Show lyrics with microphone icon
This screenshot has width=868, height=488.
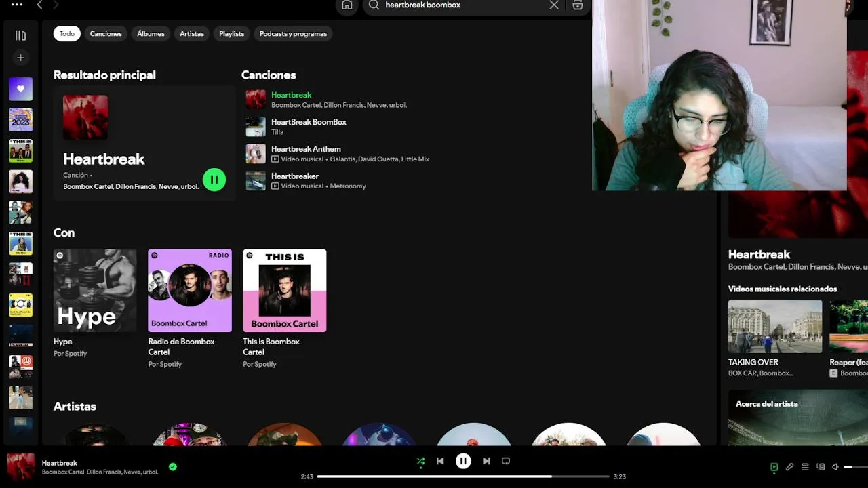790,467
